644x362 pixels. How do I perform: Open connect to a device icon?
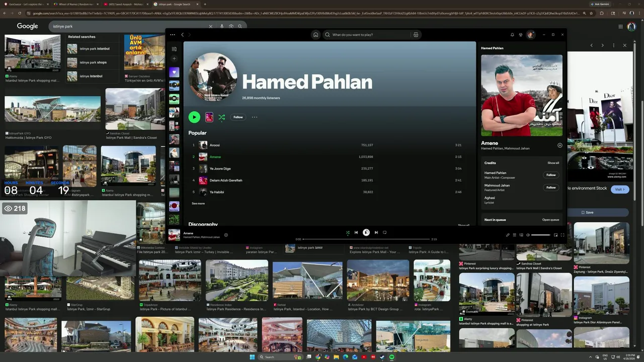tap(521, 235)
